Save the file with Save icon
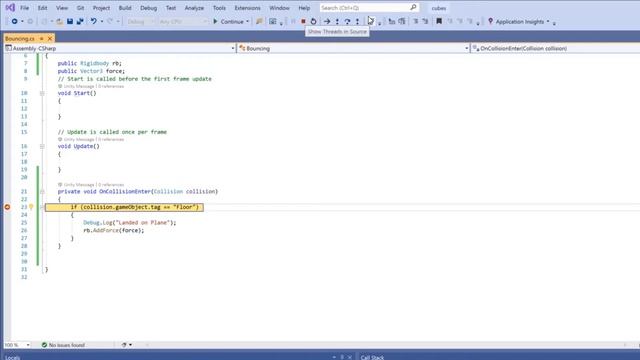 70,21
